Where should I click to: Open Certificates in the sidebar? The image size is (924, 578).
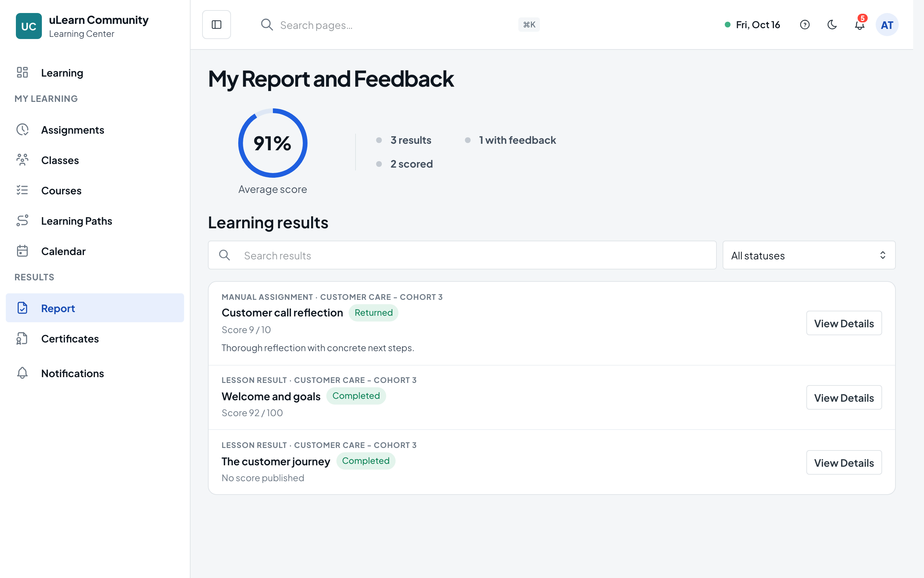click(x=95, y=338)
